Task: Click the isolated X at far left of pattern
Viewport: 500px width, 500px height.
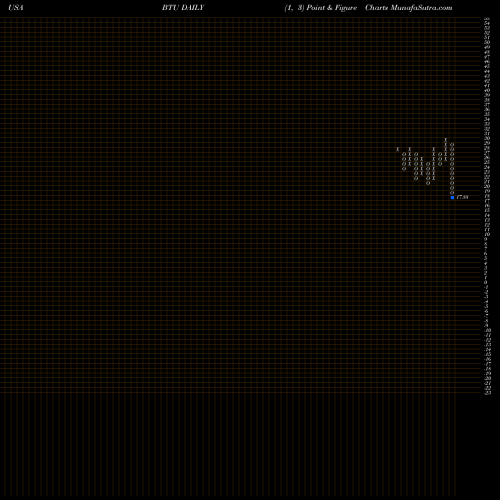Action: [398, 150]
